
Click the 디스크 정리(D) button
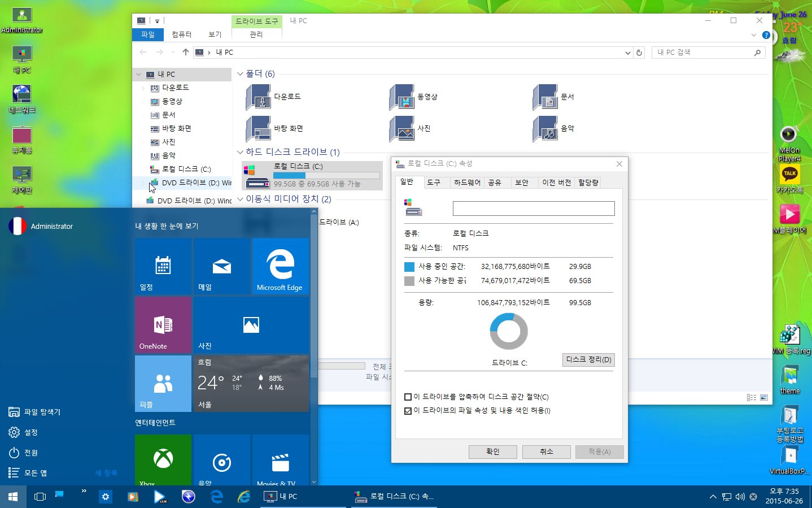pyautogui.click(x=588, y=360)
